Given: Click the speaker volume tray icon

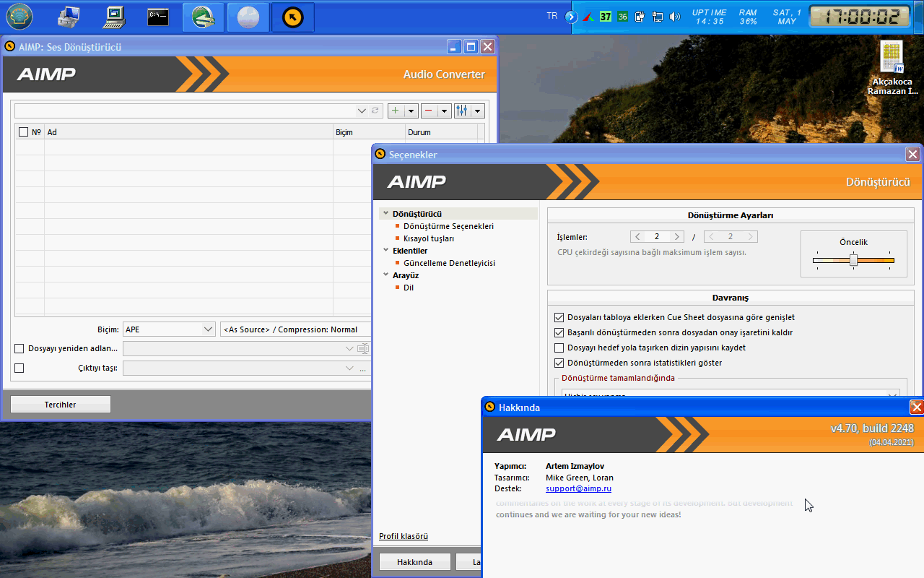Looking at the screenshot, I should 675,17.
